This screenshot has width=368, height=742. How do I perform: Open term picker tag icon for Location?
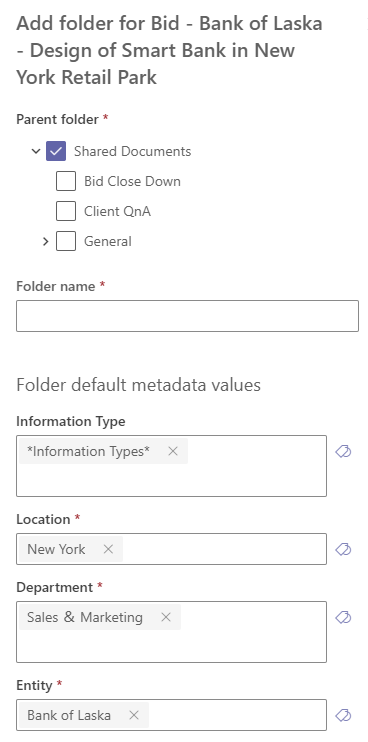pos(343,549)
